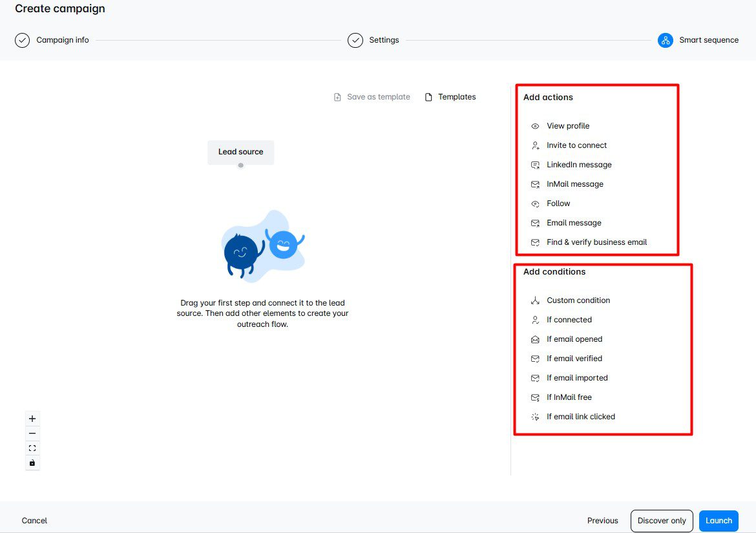Click the LinkedIn message chat icon
The width and height of the screenshot is (756, 533).
tap(535, 165)
